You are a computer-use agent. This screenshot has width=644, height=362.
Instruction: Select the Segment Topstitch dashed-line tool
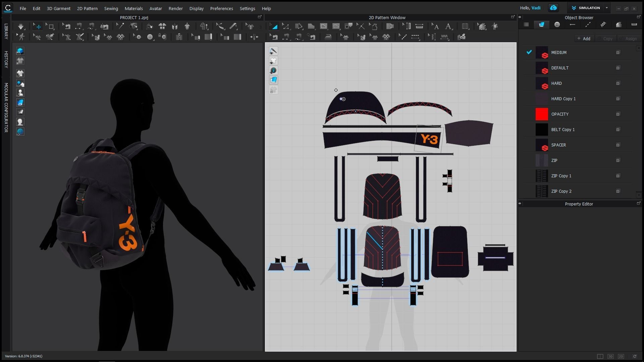(x=415, y=37)
